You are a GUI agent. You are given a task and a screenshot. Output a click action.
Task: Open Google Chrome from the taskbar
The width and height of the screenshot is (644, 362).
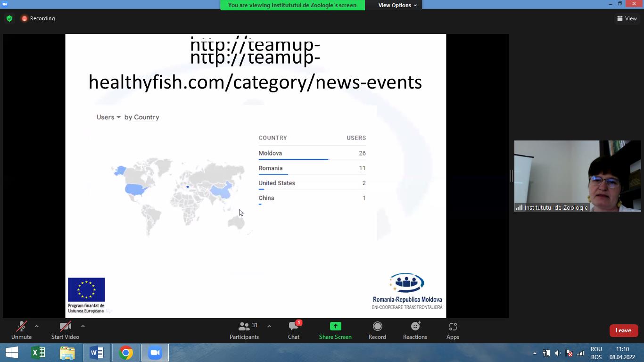[x=126, y=353]
